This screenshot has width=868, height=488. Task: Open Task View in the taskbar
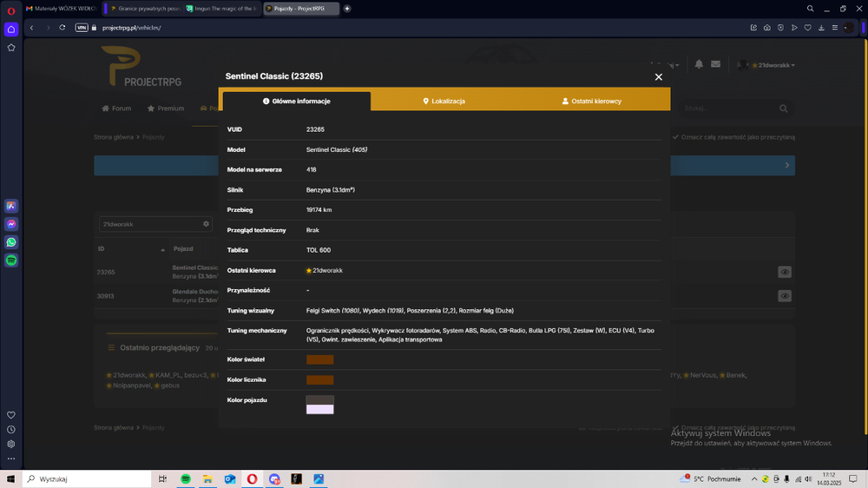pyautogui.click(x=162, y=479)
